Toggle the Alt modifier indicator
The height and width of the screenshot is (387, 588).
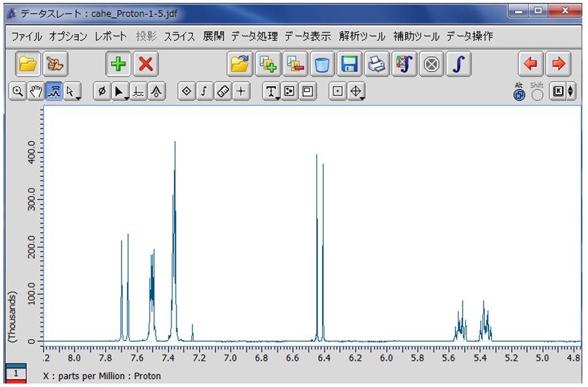[x=519, y=95]
